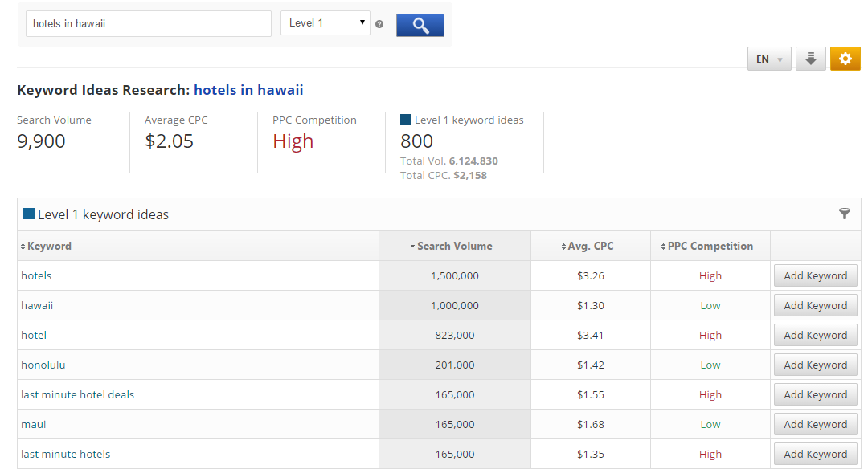
Task: Click the magnifying glass search button
Action: 420,24
